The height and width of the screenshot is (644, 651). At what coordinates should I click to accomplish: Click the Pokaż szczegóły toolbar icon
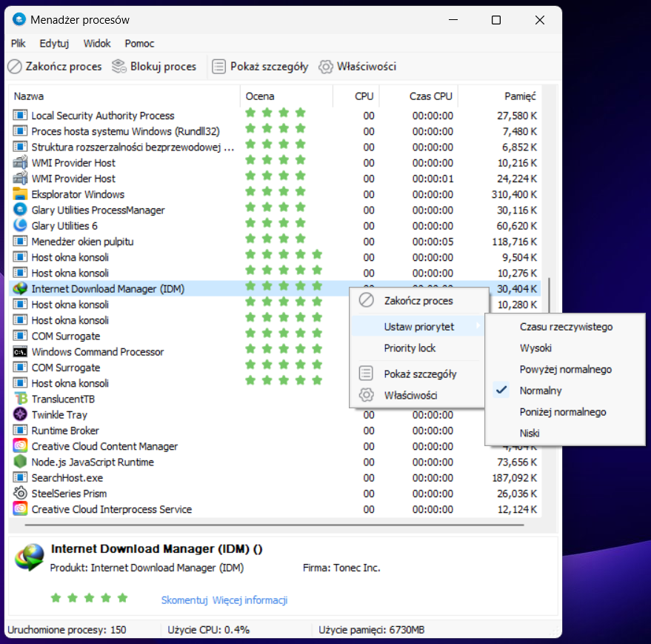click(218, 67)
